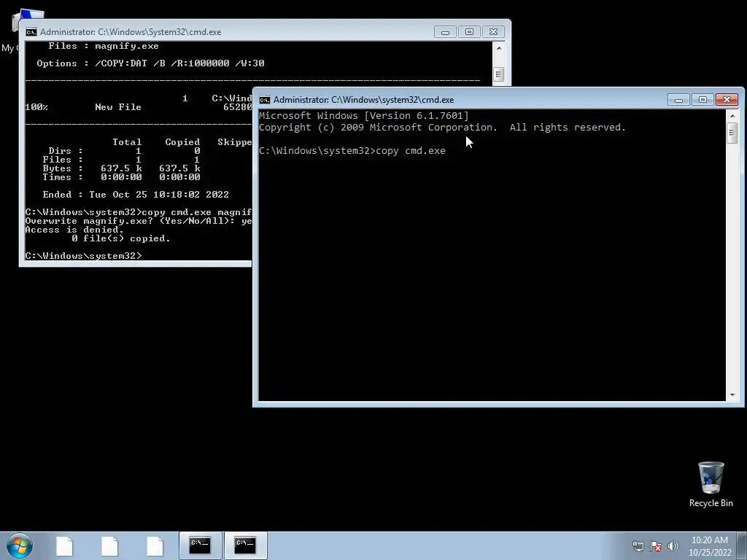Open the first blank pinned taskbar icon
Viewport: 747px width, 560px height.
pos(64,545)
